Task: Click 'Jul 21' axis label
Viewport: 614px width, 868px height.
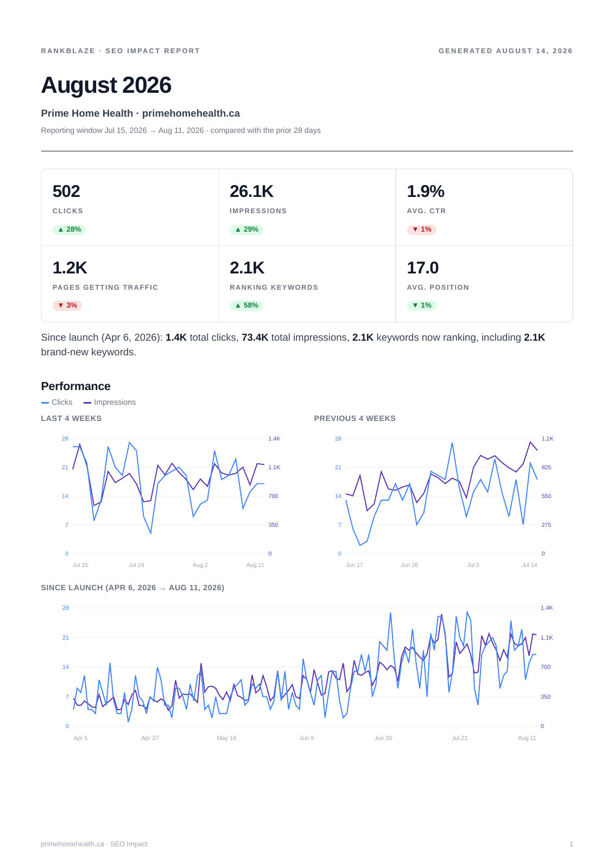Action: pos(460,738)
